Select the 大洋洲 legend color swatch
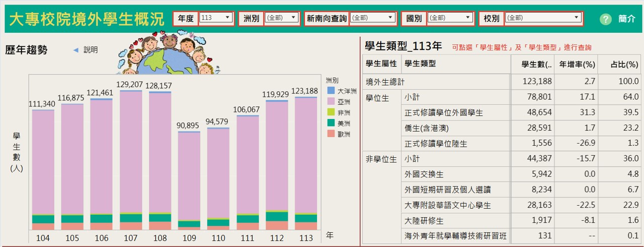 click(331, 91)
